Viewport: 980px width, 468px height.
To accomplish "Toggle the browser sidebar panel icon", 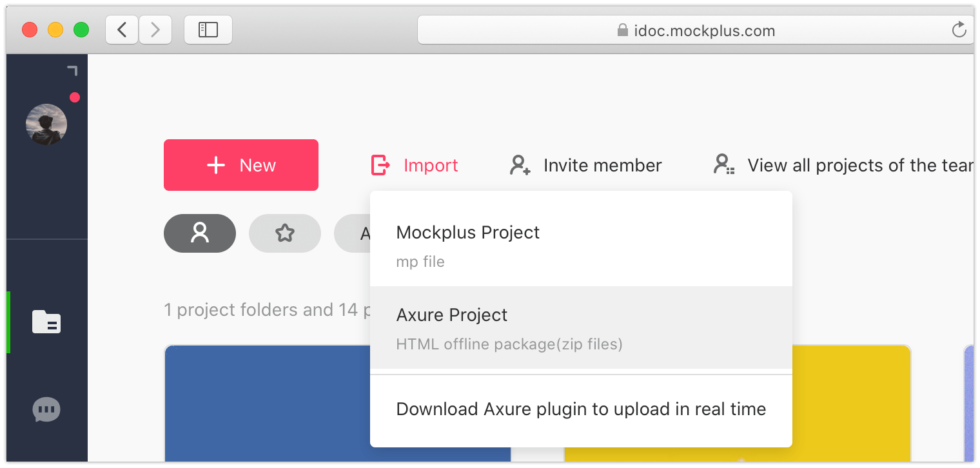I will (x=208, y=29).
